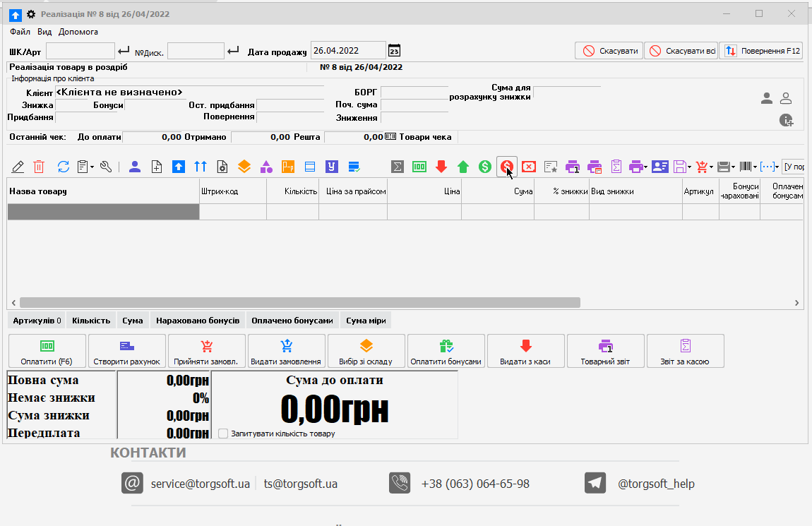Click the grey sigma sum icon
This screenshot has height=526, width=812.
(398, 167)
